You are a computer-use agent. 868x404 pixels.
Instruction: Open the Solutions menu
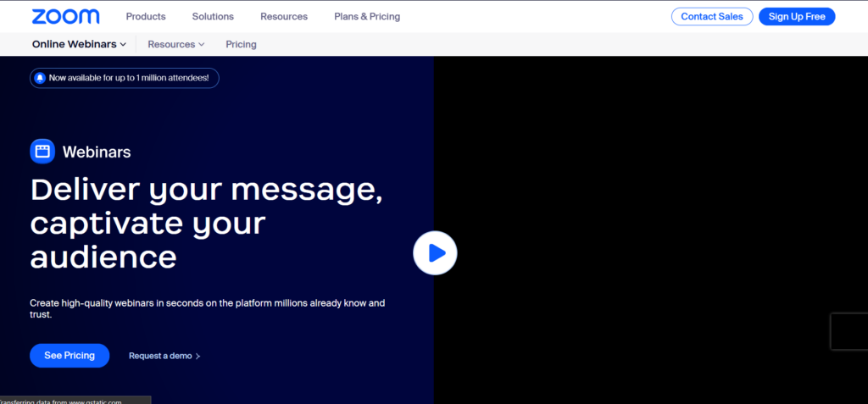213,17
